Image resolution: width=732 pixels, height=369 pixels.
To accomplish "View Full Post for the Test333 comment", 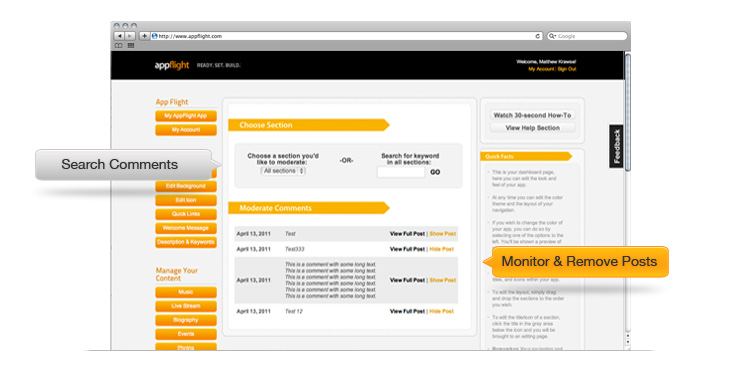I will coord(407,249).
